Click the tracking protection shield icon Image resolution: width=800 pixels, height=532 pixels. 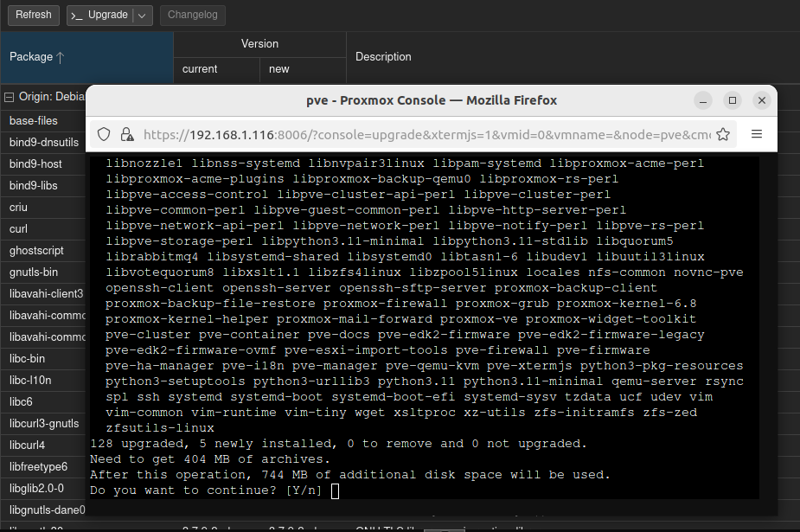(x=104, y=134)
